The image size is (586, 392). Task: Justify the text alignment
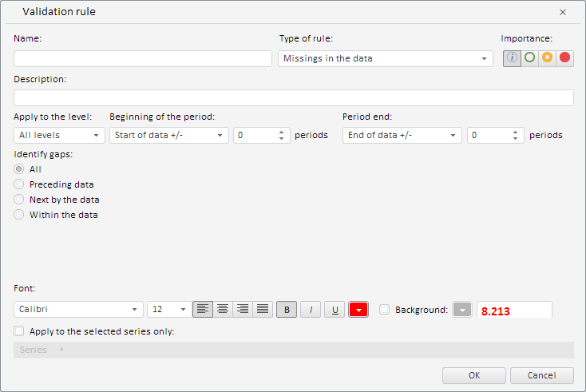pyautogui.click(x=262, y=309)
